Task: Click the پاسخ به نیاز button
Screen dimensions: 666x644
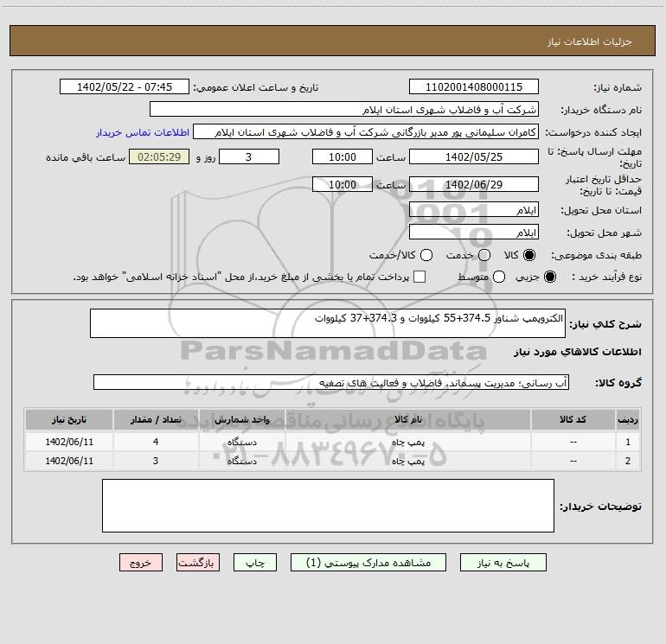Action: coord(503,563)
